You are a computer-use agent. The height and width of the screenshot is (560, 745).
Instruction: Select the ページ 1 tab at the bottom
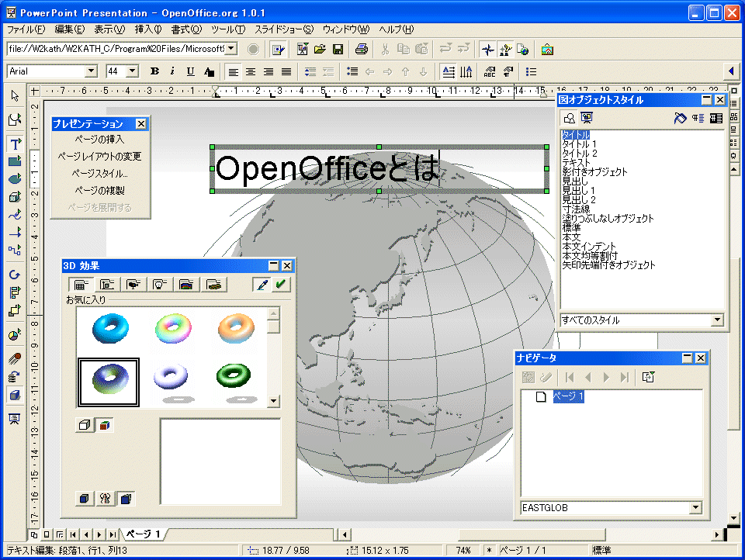click(144, 534)
